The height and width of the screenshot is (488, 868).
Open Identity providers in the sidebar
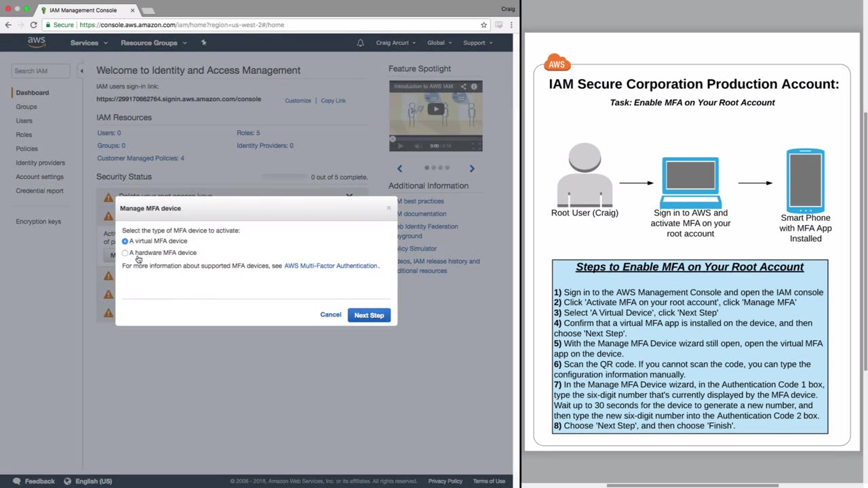pos(41,163)
